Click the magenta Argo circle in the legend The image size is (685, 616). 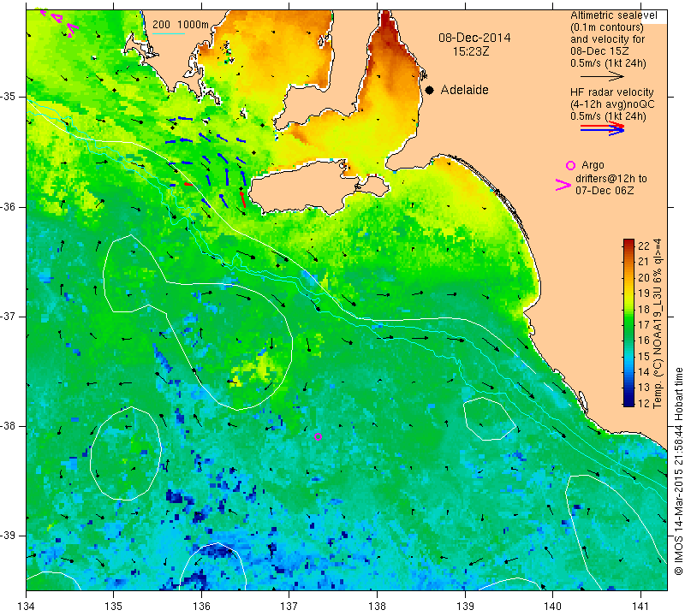(570, 165)
